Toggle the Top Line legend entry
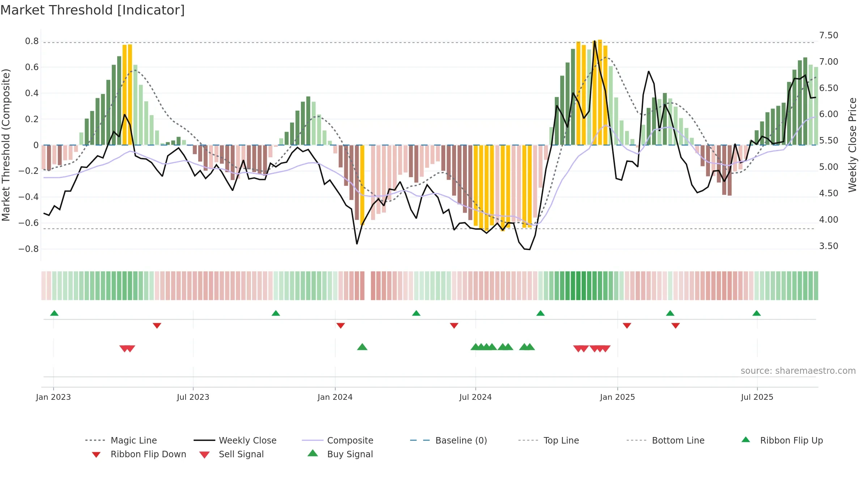This screenshot has width=868, height=488. click(x=549, y=440)
